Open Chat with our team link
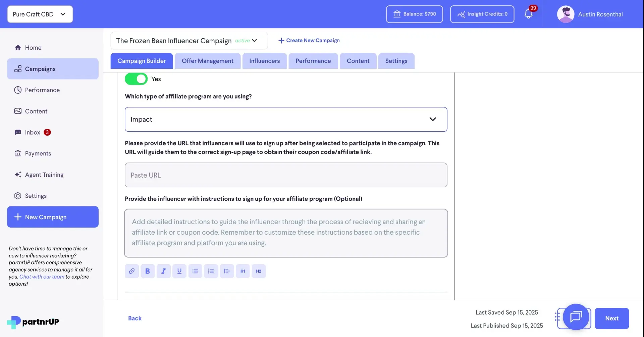The height and width of the screenshot is (337, 644). pyautogui.click(x=41, y=277)
